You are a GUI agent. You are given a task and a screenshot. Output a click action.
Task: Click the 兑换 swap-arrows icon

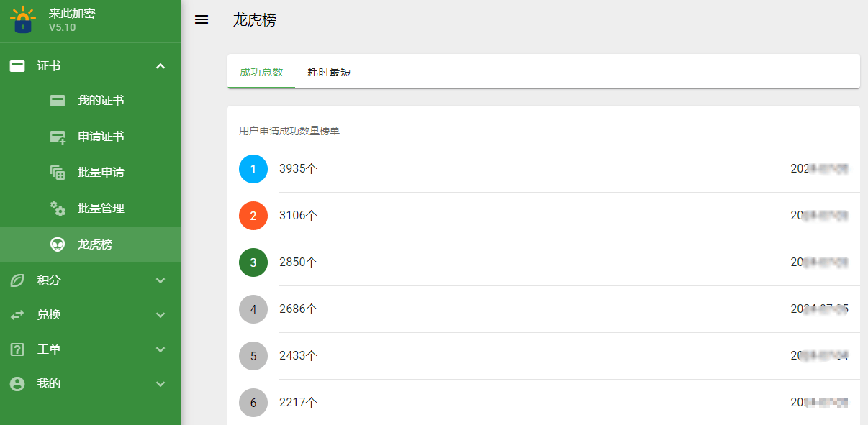click(17, 315)
